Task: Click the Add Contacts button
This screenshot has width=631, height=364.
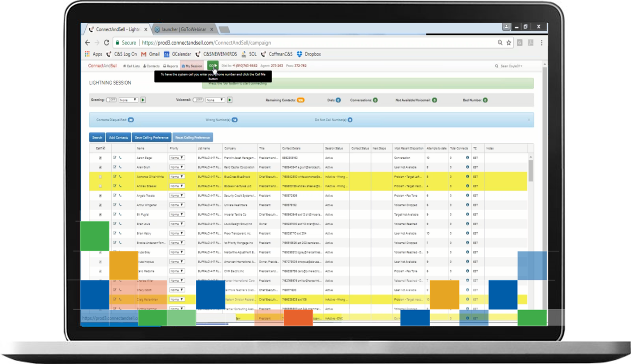Action: 118,137
